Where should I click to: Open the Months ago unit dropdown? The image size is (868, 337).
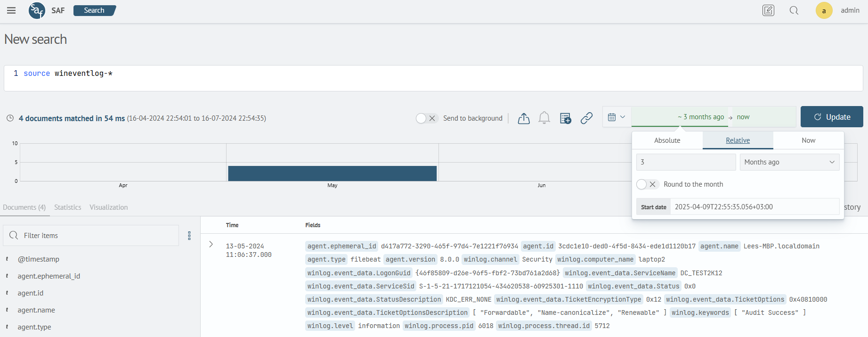point(789,162)
